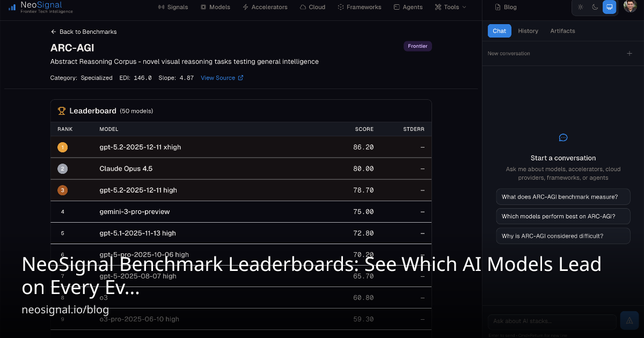Expand the Tools dropdown menu
This screenshot has width=644, height=338.
[x=450, y=7]
